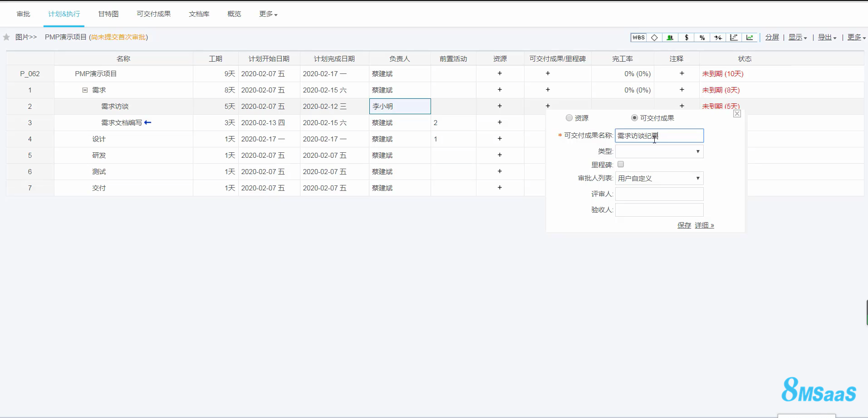This screenshot has width=868, height=418.
Task: Open the top-right 更多 dropdown
Action: coord(857,38)
